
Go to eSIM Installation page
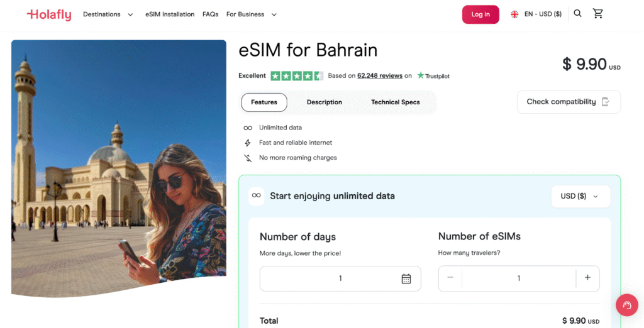pyautogui.click(x=170, y=14)
